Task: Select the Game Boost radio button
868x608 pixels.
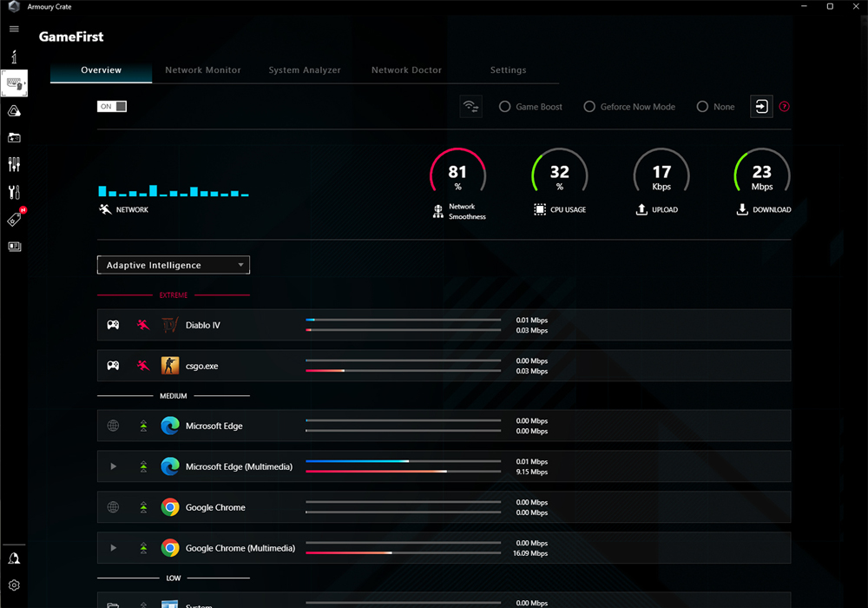Action: (504, 107)
